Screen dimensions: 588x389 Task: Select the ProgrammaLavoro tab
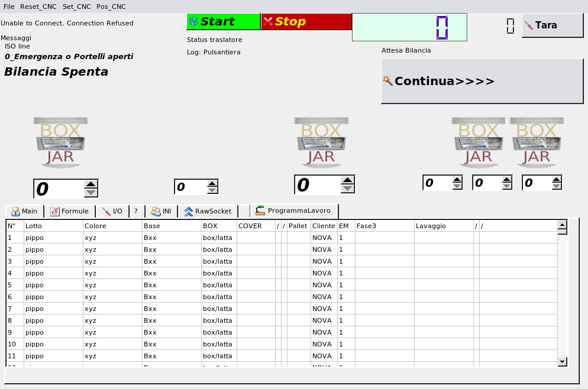tap(293, 210)
